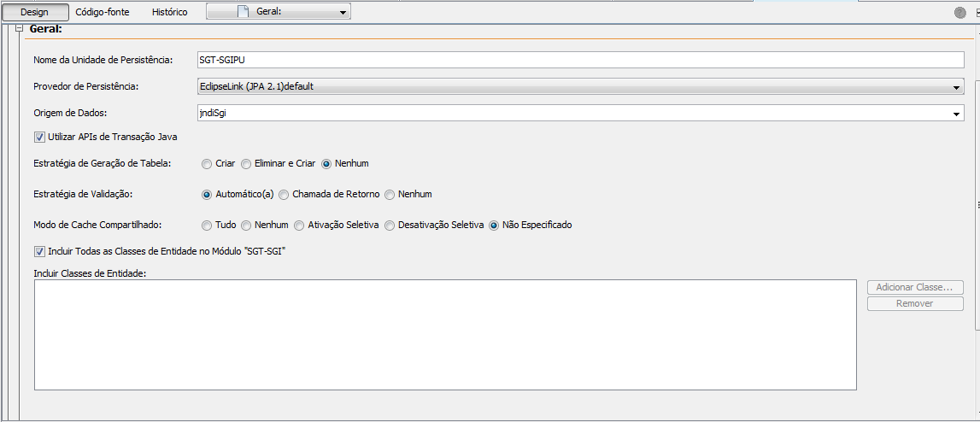This screenshot has width=980, height=422.
Task: Open the Código-fonte view tab
Action: 103,12
